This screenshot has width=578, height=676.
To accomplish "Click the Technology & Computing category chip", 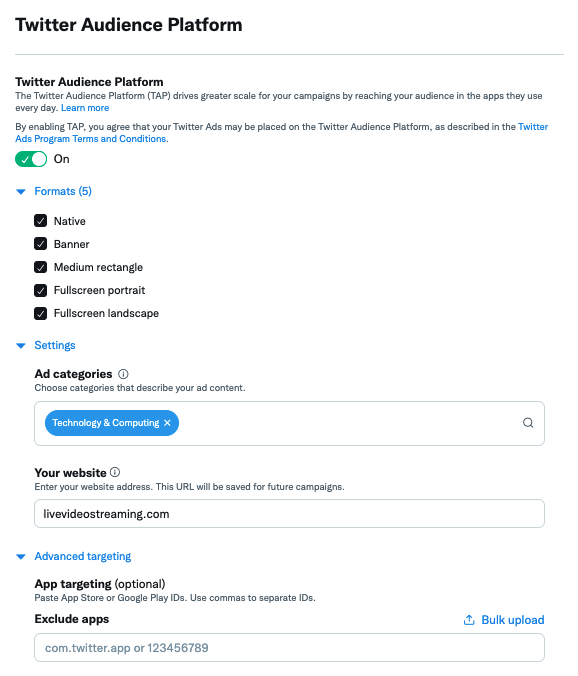I will [106, 423].
